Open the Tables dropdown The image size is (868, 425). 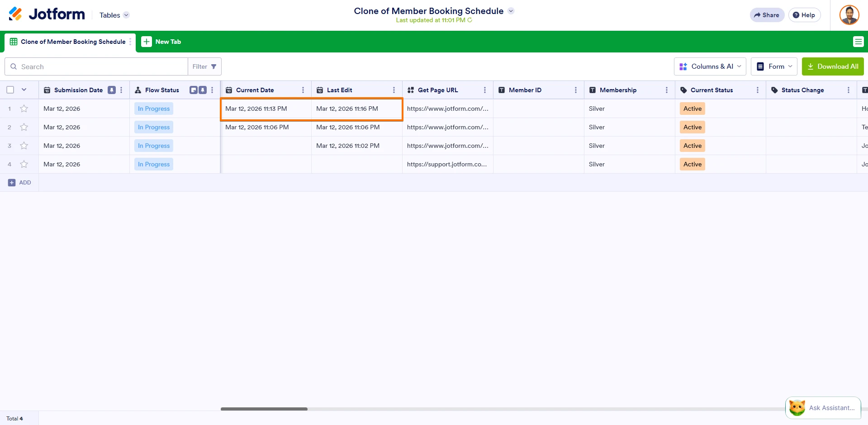point(113,15)
